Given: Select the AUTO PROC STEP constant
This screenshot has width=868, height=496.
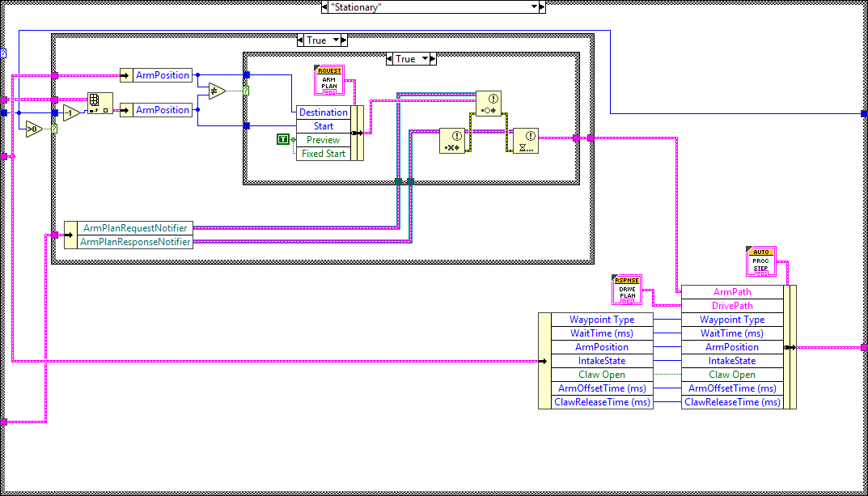Looking at the screenshot, I should click(760, 261).
